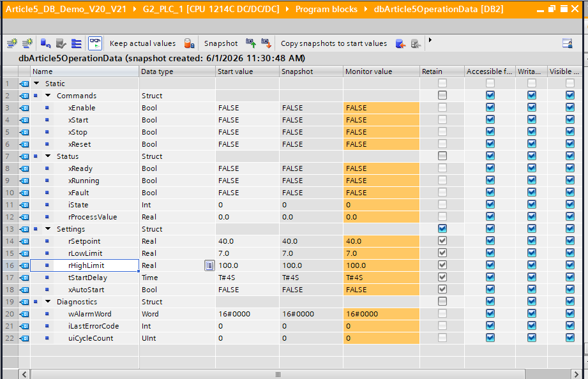Toggle Retain checkbox for Settings struct
The height and width of the screenshot is (379, 588).
coord(442,228)
